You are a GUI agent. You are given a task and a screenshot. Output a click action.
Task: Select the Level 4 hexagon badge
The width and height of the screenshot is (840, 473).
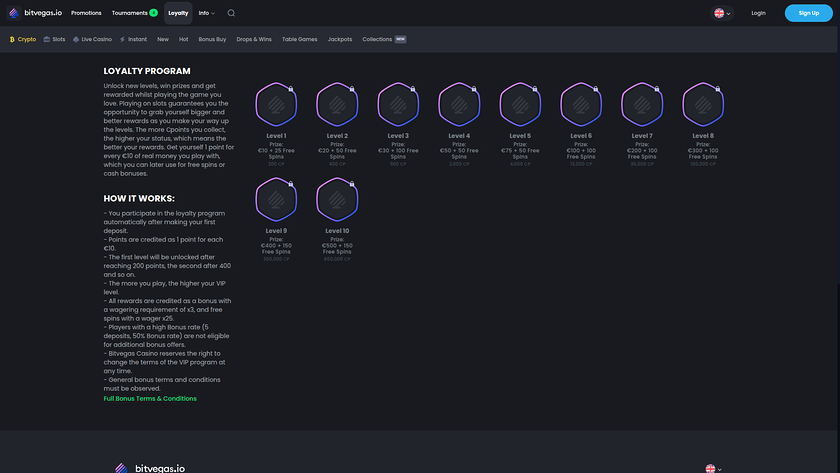point(459,104)
